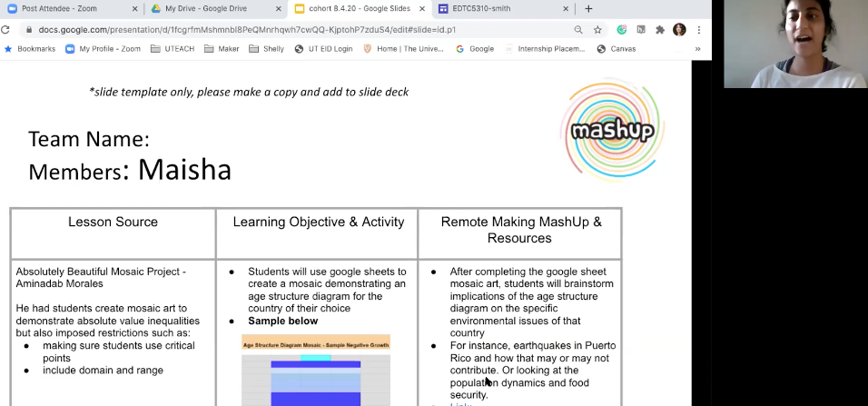Click 'Absolutely Beautiful Mosaic Project' text
The image size is (868, 406).
click(101, 278)
